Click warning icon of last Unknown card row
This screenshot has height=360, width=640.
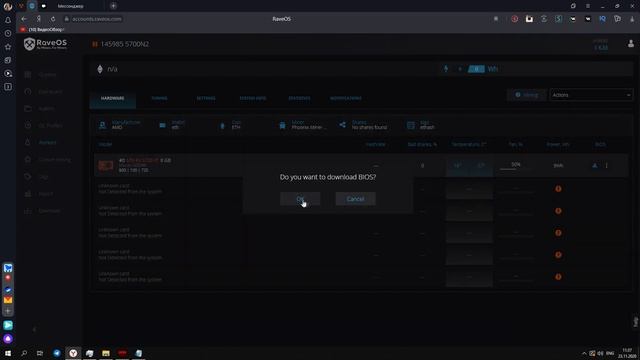point(558,277)
